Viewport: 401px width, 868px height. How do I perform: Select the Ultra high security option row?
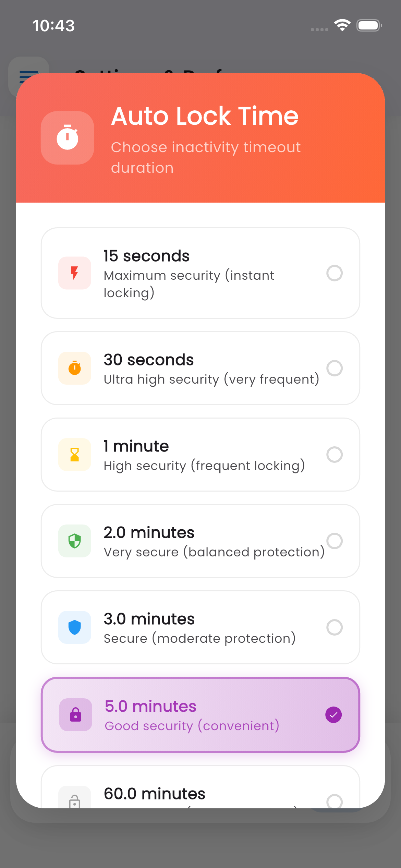pyautogui.click(x=200, y=368)
